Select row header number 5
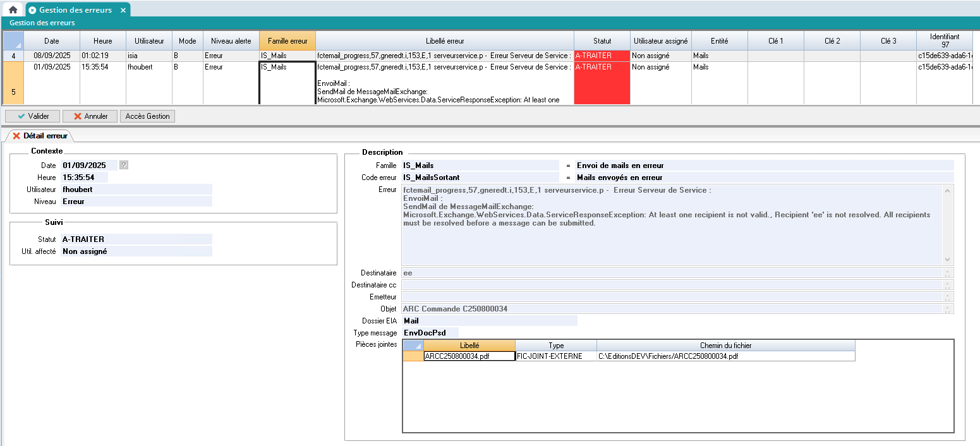The image size is (980, 446). coord(13,83)
